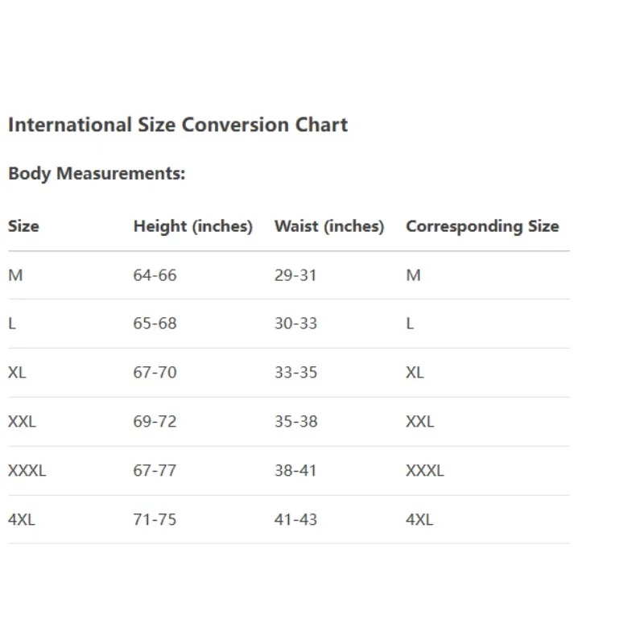Click the Waist (inches) column header
This screenshot has height=644, width=644.
coord(328,226)
